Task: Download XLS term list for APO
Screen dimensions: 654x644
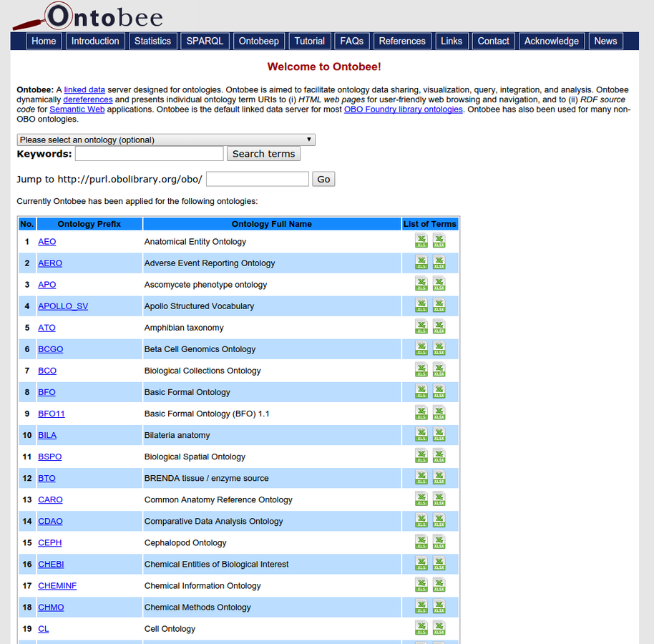Action: pos(421,283)
